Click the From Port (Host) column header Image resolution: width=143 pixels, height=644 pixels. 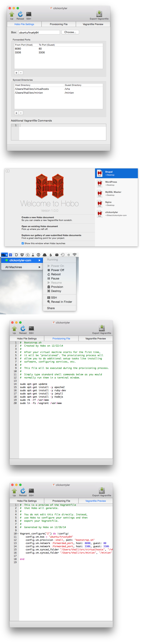pyautogui.click(x=26, y=45)
